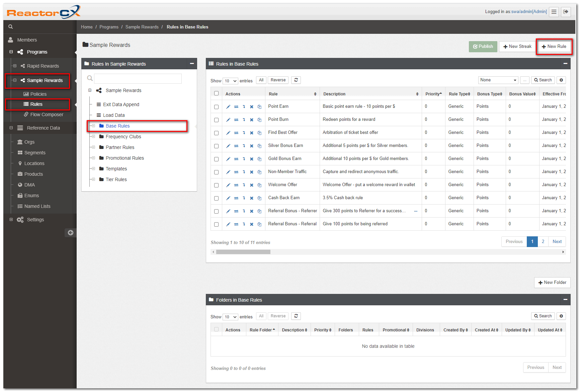Screen dimensions: 580x392
Task: Select Segments under Reference Data
Action: (x=35, y=153)
